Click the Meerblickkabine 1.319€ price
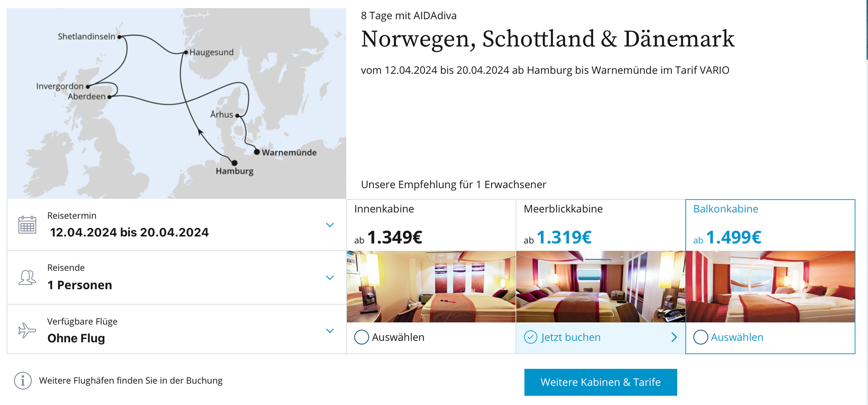 click(564, 237)
